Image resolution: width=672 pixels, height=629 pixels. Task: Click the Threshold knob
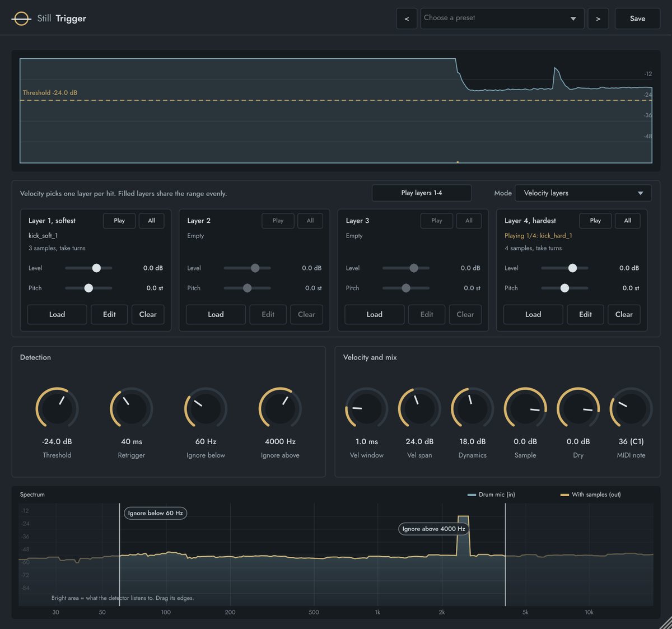coord(57,408)
